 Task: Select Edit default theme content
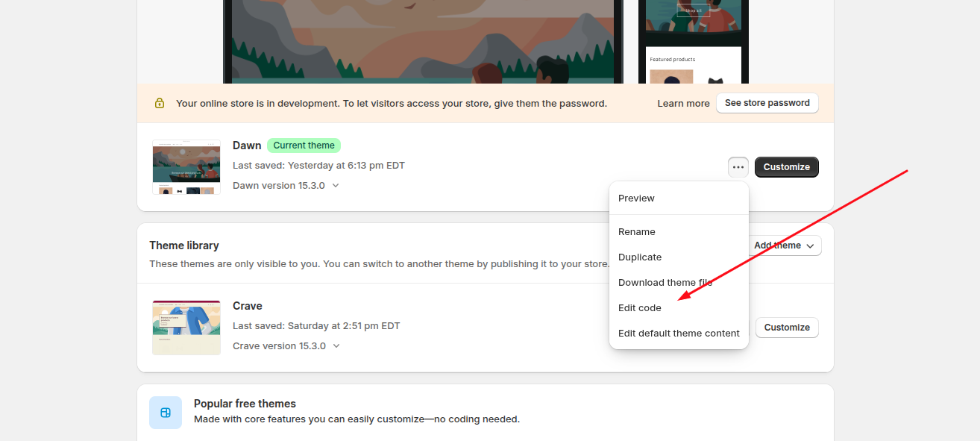(x=679, y=333)
